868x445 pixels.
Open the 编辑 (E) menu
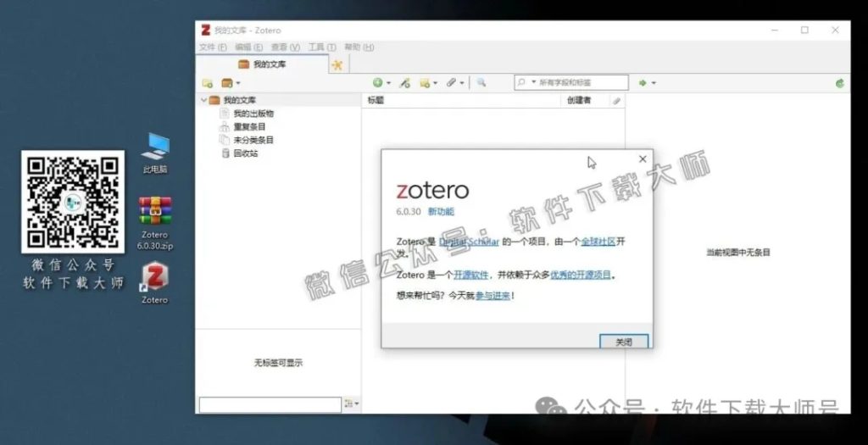(x=249, y=47)
